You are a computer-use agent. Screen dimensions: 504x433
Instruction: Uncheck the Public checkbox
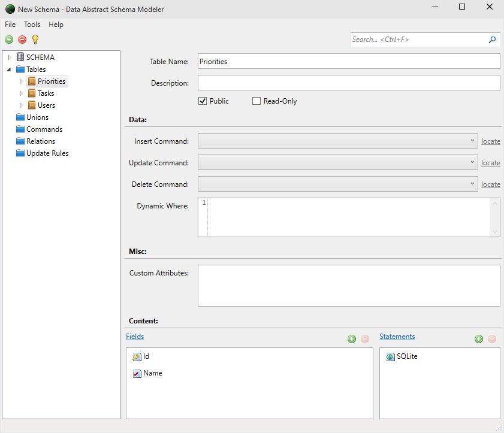coord(203,101)
